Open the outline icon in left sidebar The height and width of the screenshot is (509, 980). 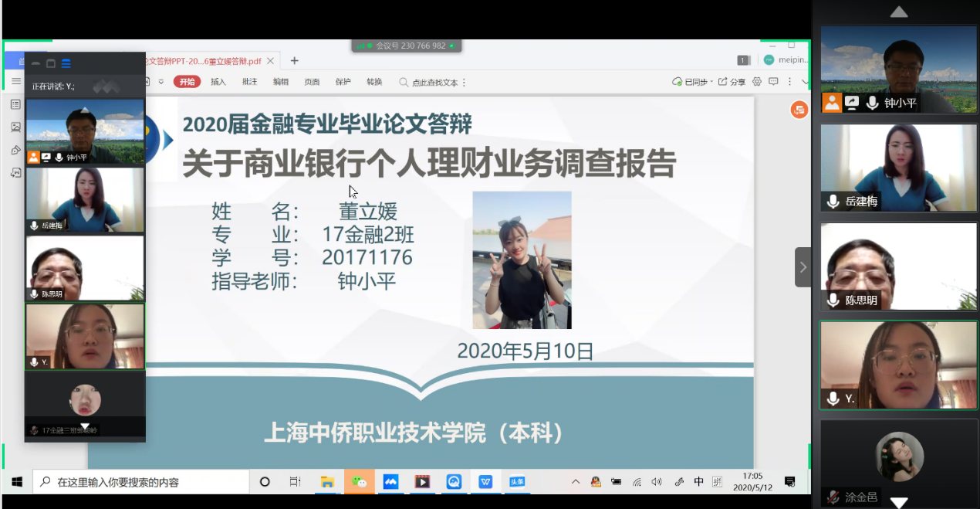click(x=15, y=104)
